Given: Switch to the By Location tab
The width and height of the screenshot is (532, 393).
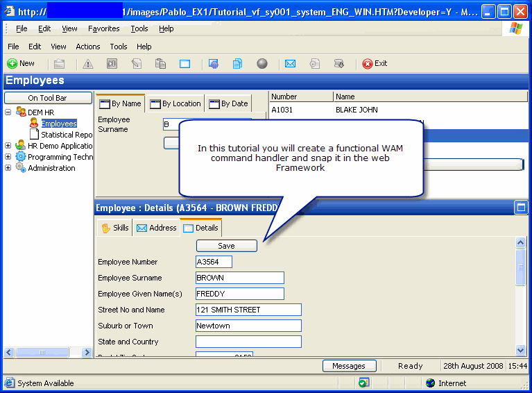Looking at the screenshot, I should click(175, 103).
